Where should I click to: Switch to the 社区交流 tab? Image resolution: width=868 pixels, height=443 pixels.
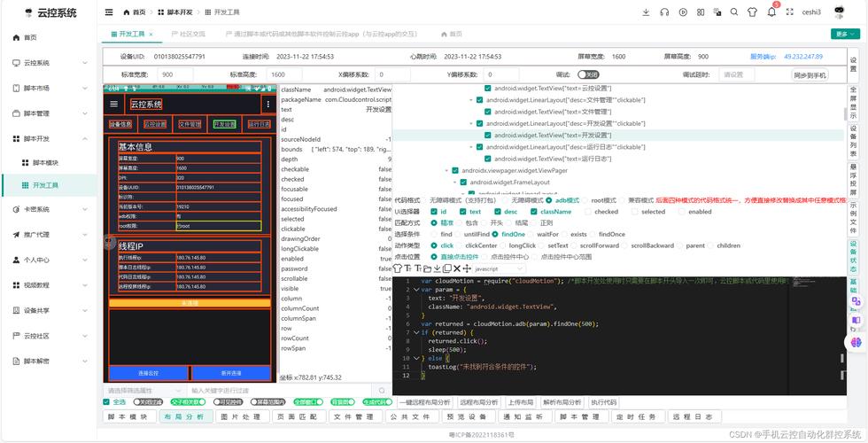click(x=188, y=35)
